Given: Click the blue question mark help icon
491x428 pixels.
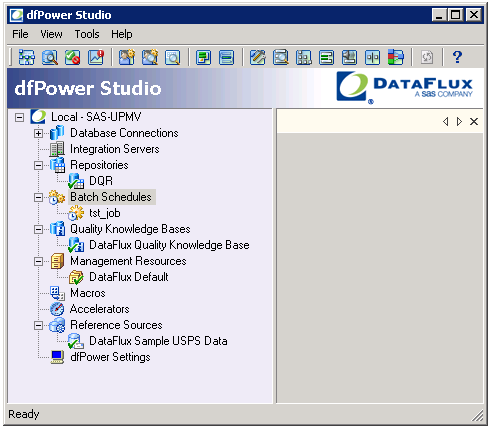Looking at the screenshot, I should coord(457,57).
